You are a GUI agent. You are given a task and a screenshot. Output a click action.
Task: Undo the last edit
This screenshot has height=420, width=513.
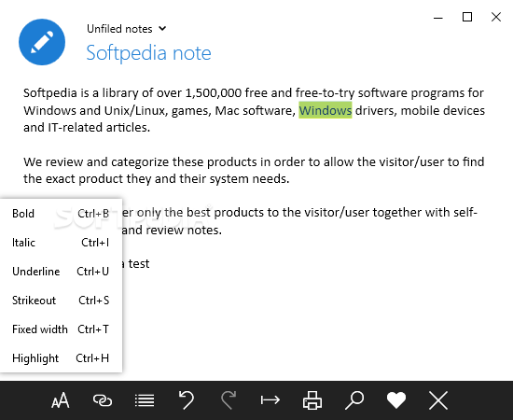pyautogui.click(x=187, y=400)
